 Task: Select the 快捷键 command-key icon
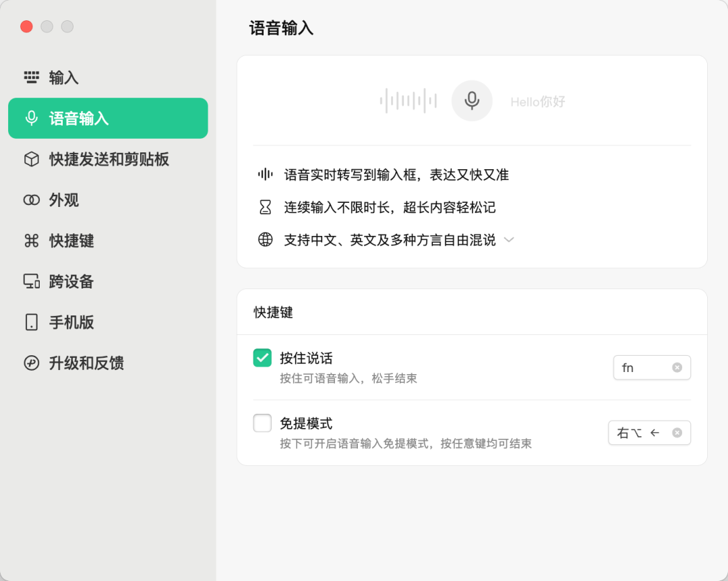32,241
